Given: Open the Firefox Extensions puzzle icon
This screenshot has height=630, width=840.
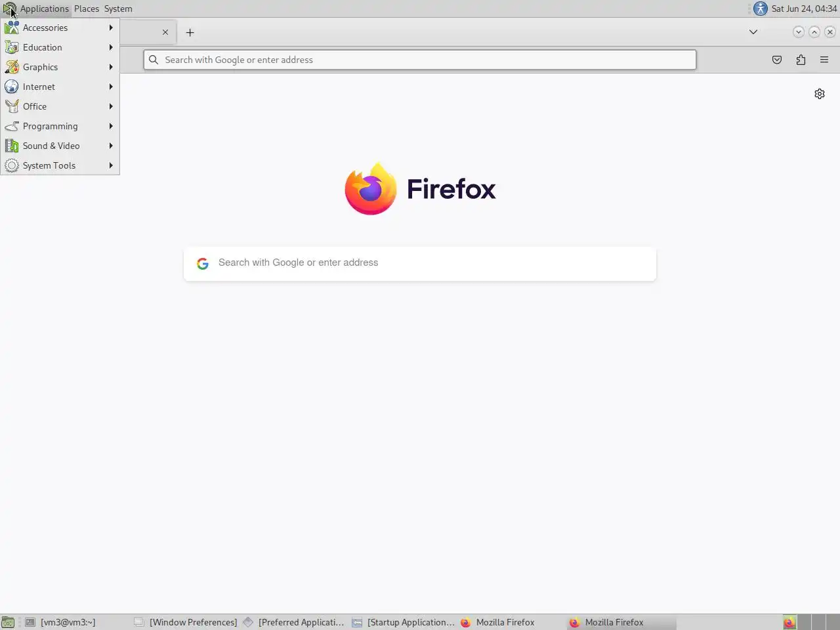Looking at the screenshot, I should 801,60.
